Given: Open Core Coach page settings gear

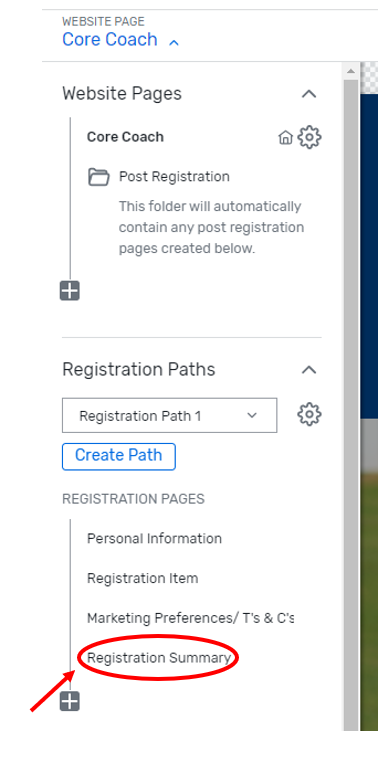Looking at the screenshot, I should click(310, 137).
